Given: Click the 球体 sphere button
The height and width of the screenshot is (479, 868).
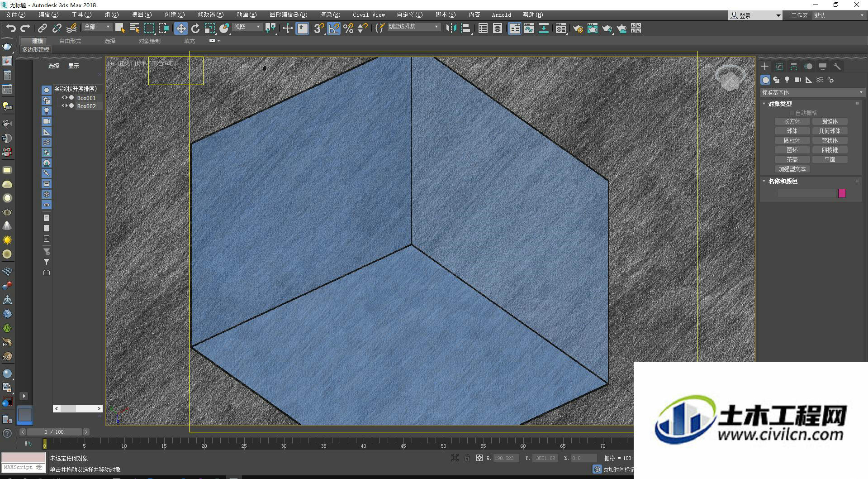Looking at the screenshot, I should 792,131.
